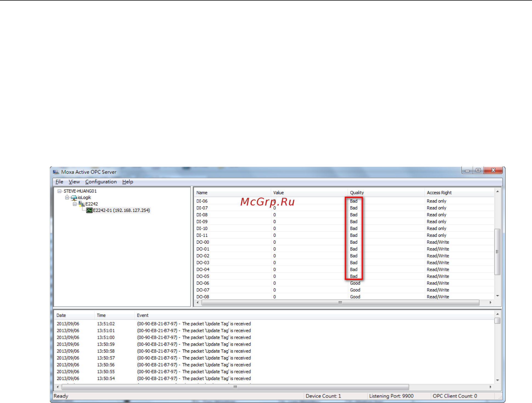Click the tag list horizontal scroll right arrow
Viewport: 532px width, 403px height.
(491, 303)
